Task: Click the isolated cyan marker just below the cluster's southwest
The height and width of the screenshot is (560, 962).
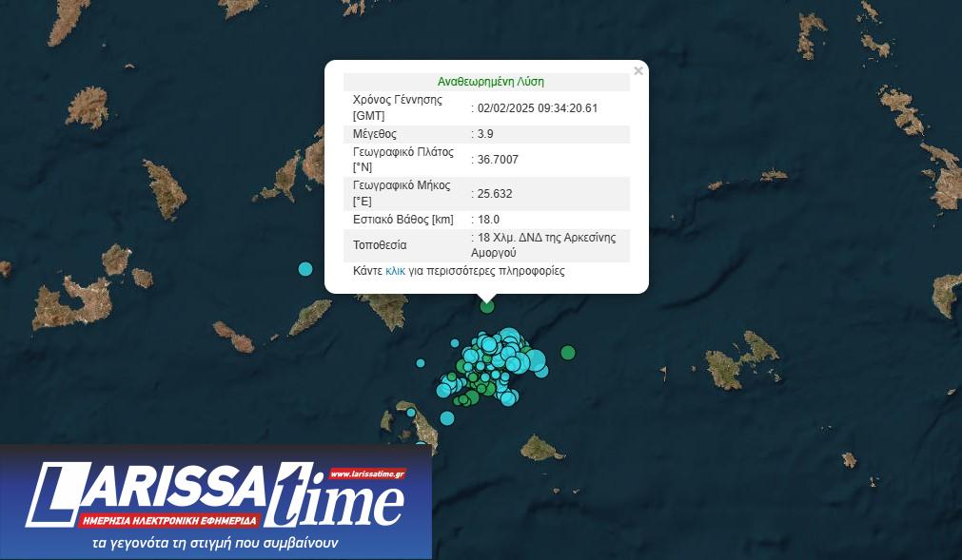Action: click(x=446, y=417)
